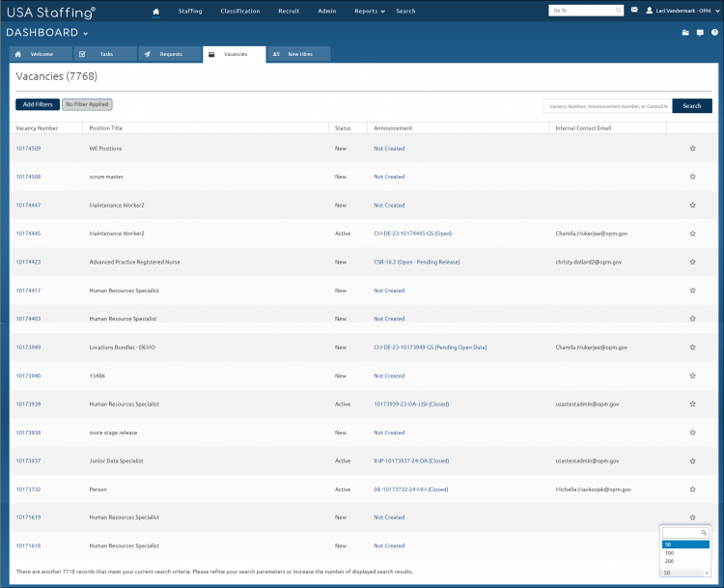Star the vacancy 10173732 Person row
The width and height of the screenshot is (724, 588).
692,490
